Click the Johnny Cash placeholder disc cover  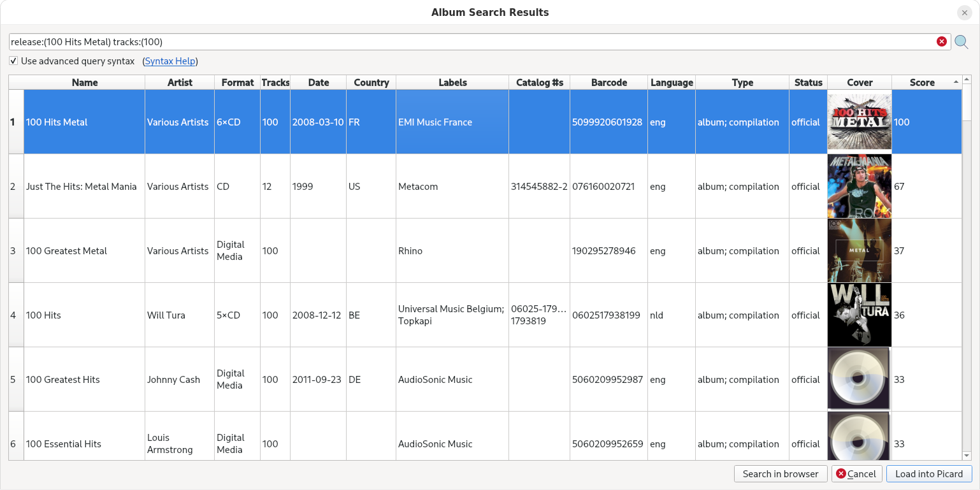point(859,379)
